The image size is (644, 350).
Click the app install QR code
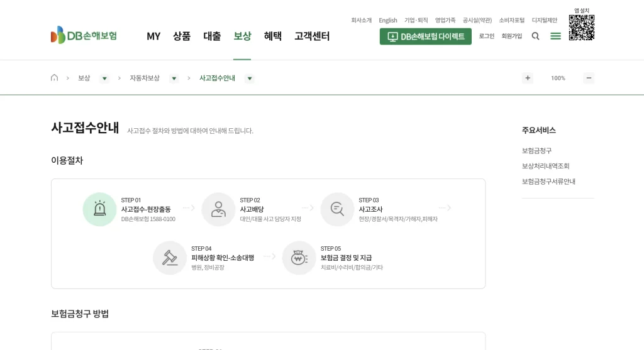(582, 28)
